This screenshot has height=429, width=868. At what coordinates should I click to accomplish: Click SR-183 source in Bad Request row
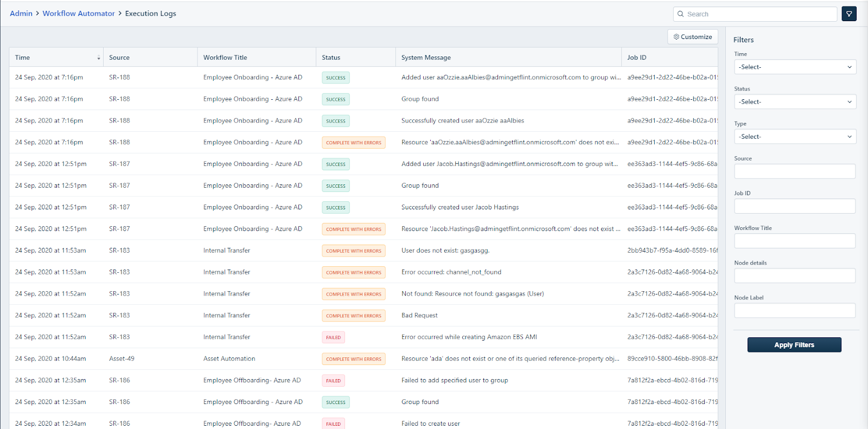[119, 316]
